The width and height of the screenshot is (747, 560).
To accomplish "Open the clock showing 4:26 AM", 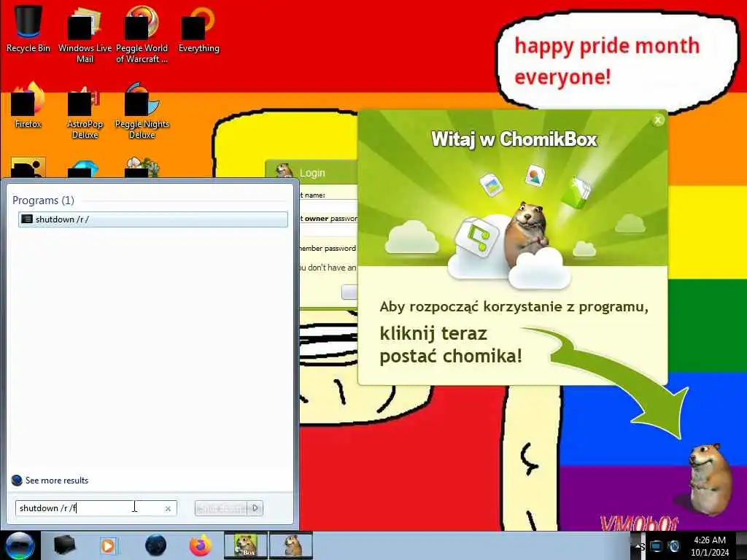I will point(710,545).
